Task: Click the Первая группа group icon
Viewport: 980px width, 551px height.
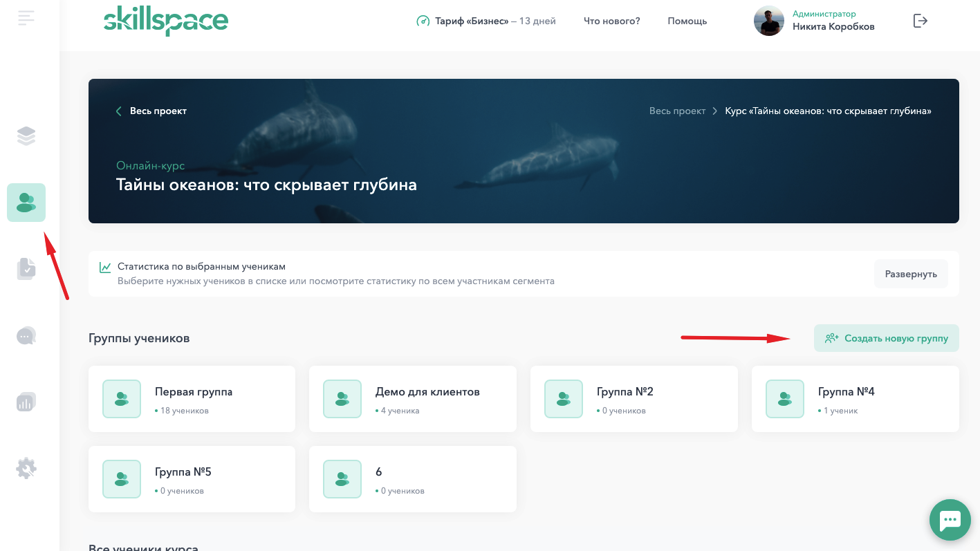Action: [122, 399]
